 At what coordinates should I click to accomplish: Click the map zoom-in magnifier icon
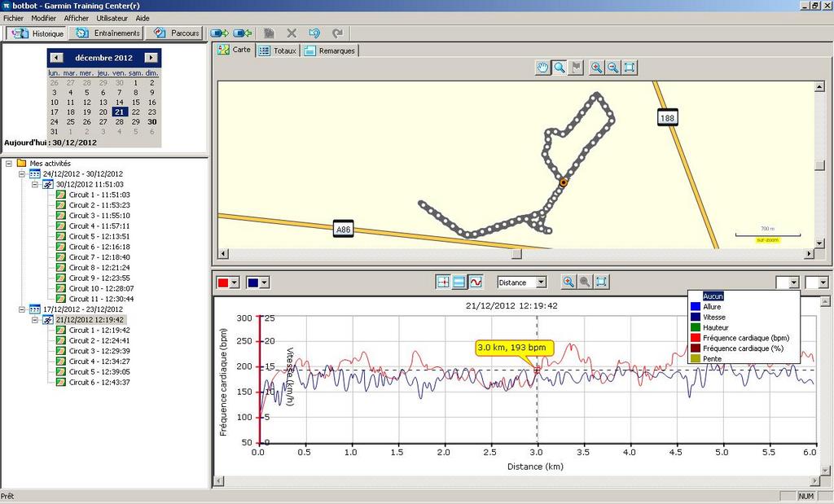point(596,68)
